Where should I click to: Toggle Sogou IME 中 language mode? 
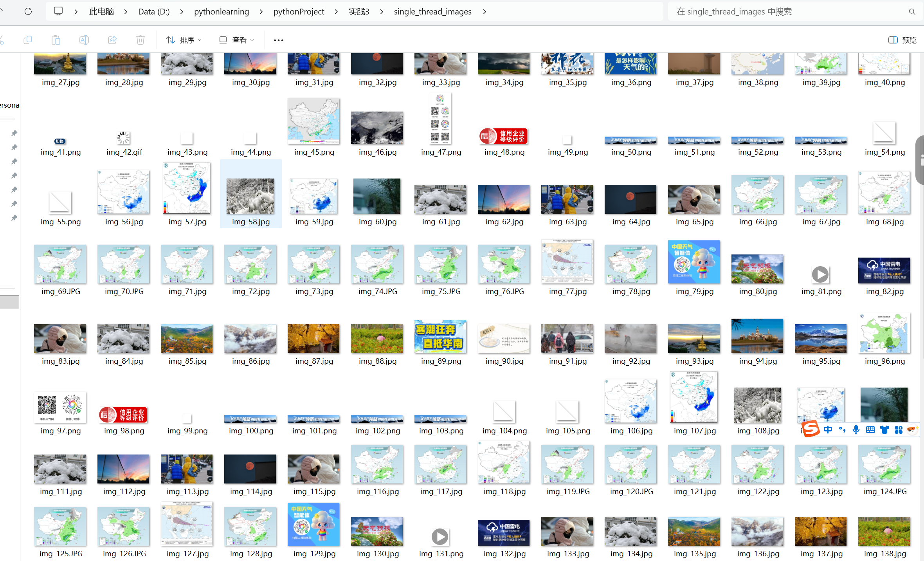click(x=828, y=430)
